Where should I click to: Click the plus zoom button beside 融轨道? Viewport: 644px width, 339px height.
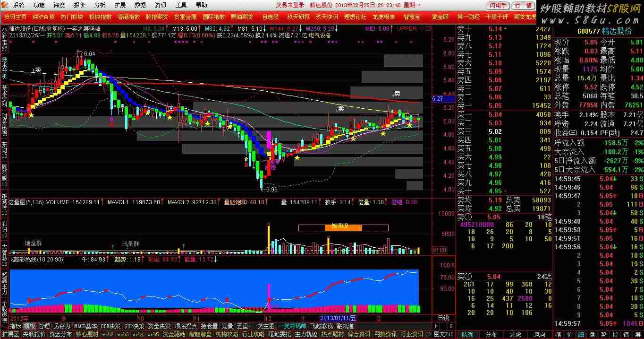(435, 326)
